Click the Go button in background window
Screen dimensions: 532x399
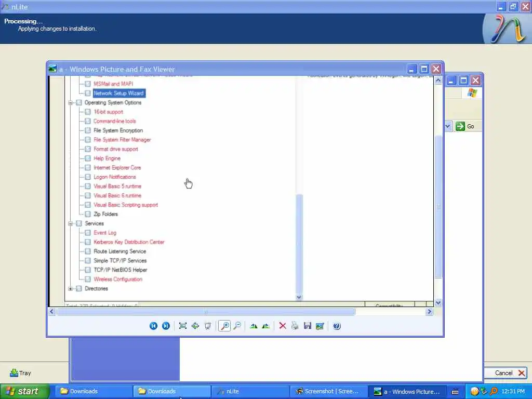coord(465,126)
